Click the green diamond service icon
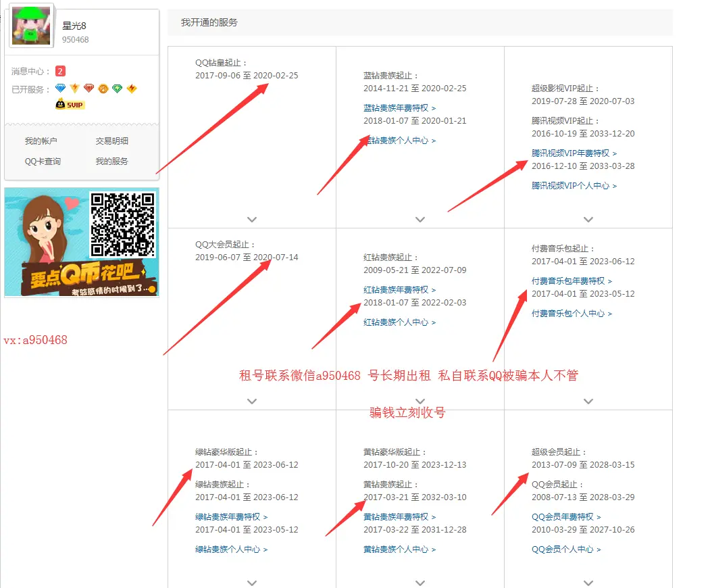Screen dimensions: 710x588 tap(118, 89)
